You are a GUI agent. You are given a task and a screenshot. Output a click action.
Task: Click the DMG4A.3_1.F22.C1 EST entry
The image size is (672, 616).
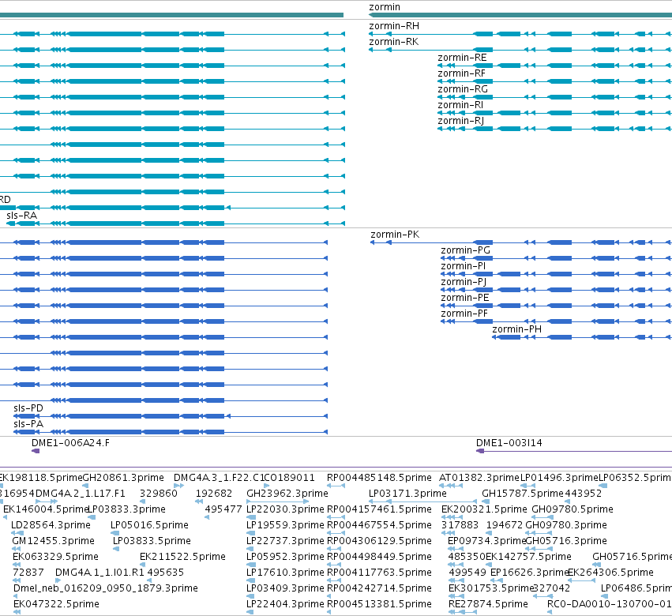point(219,478)
